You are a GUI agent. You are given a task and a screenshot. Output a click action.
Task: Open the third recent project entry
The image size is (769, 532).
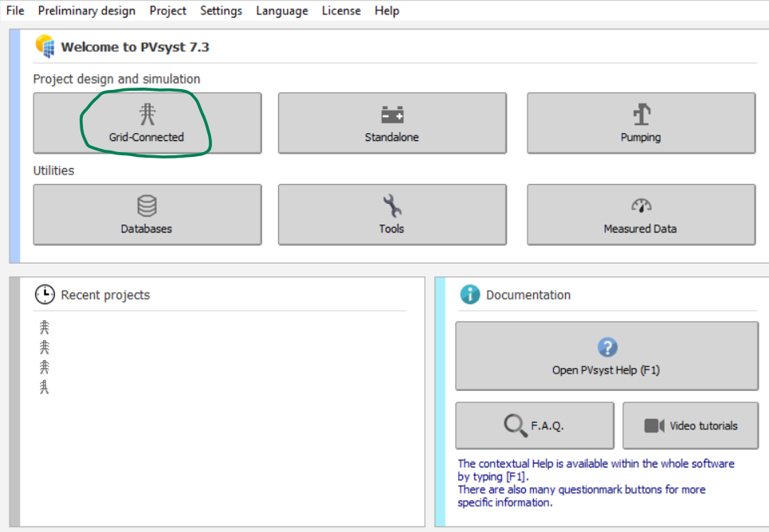pos(44,367)
